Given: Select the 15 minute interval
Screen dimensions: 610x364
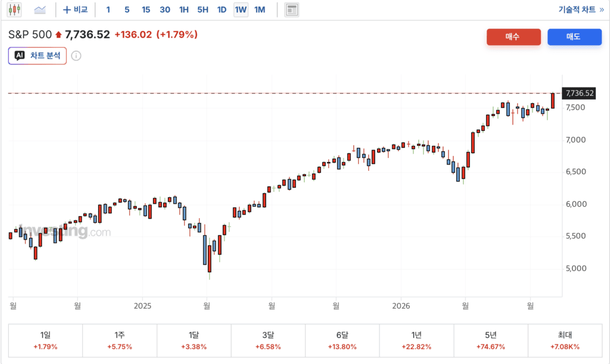Looking at the screenshot, I should tap(146, 10).
